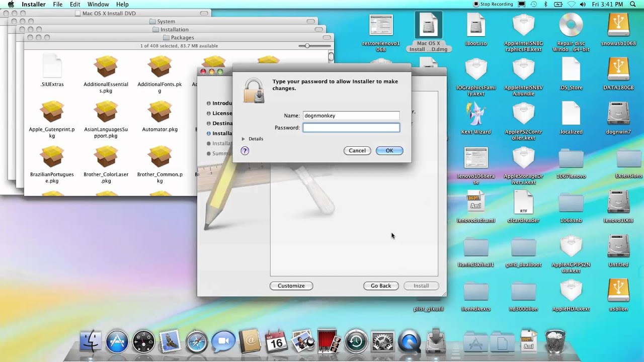Select cfcardreader RTF file

pos(523,203)
